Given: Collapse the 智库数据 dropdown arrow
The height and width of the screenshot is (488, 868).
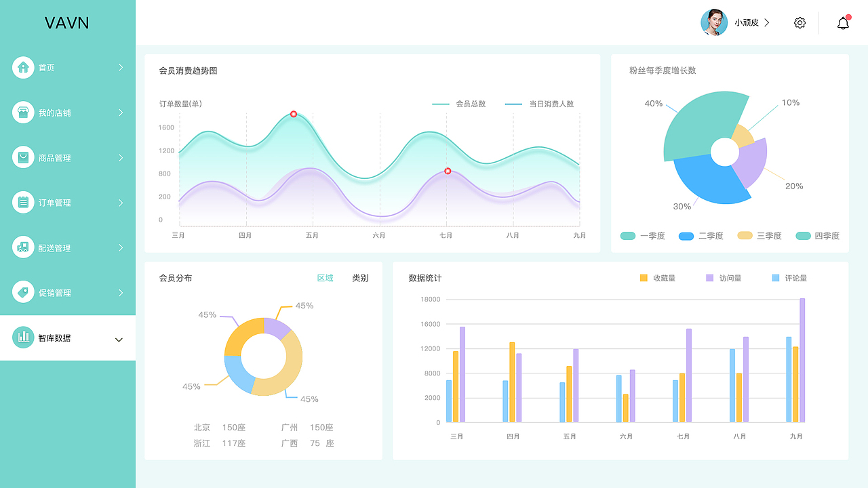Looking at the screenshot, I should pos(119,340).
